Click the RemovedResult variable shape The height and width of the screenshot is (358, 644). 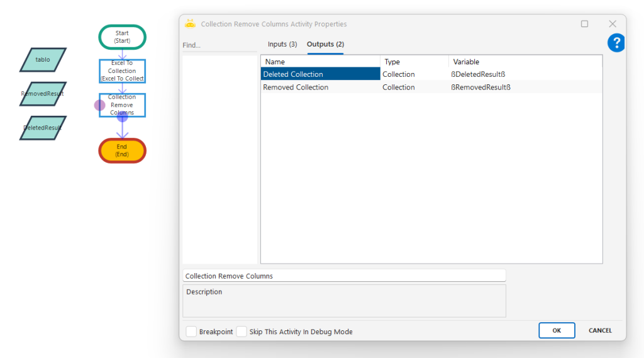coord(43,94)
